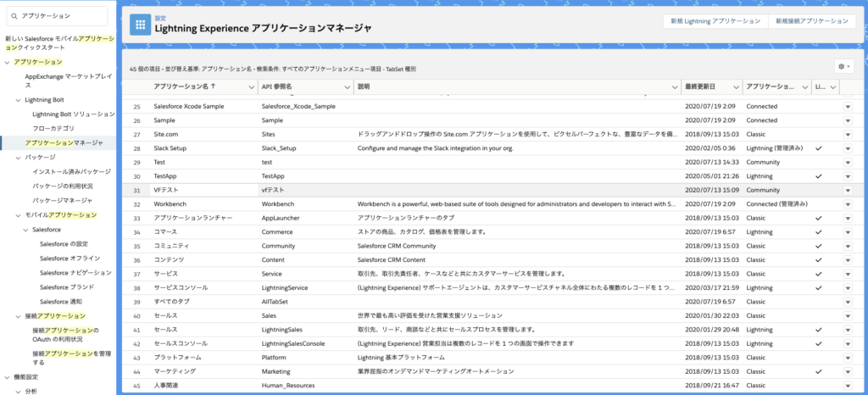Open row actions menu for マーケティング
Screen dimensions: 868x395
pyautogui.click(x=848, y=372)
